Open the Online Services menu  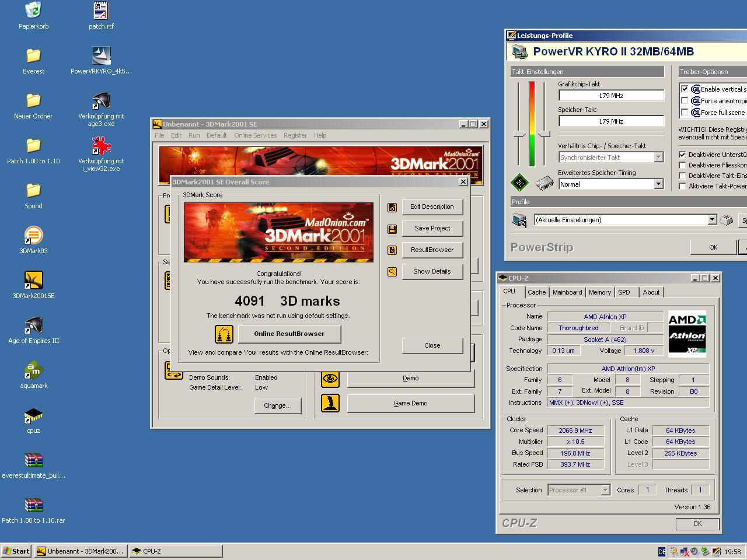[x=256, y=135]
